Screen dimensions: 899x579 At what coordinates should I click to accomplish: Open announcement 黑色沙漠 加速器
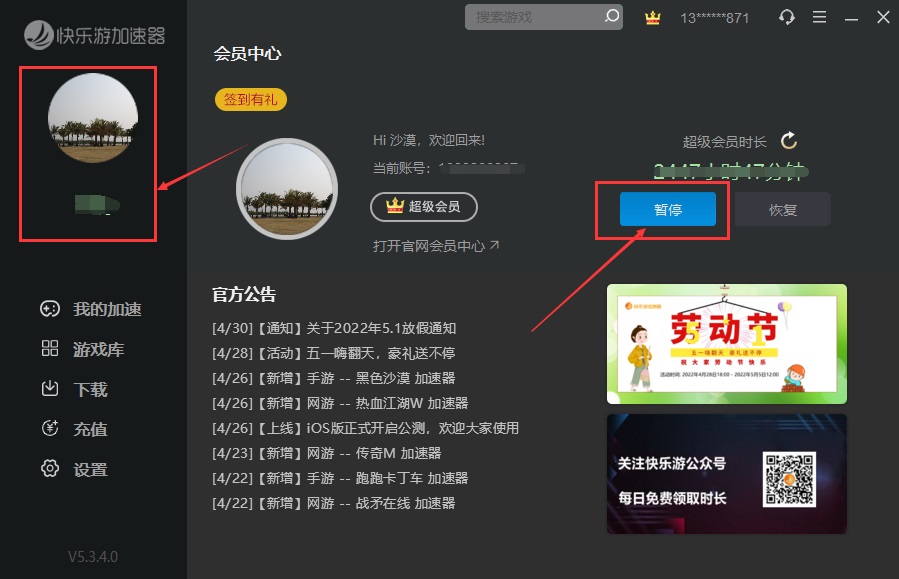334,378
